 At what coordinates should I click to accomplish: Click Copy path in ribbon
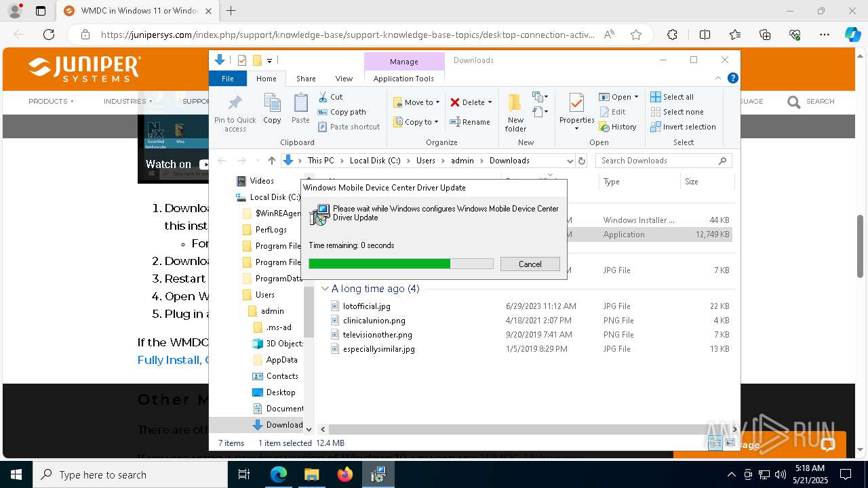point(342,112)
